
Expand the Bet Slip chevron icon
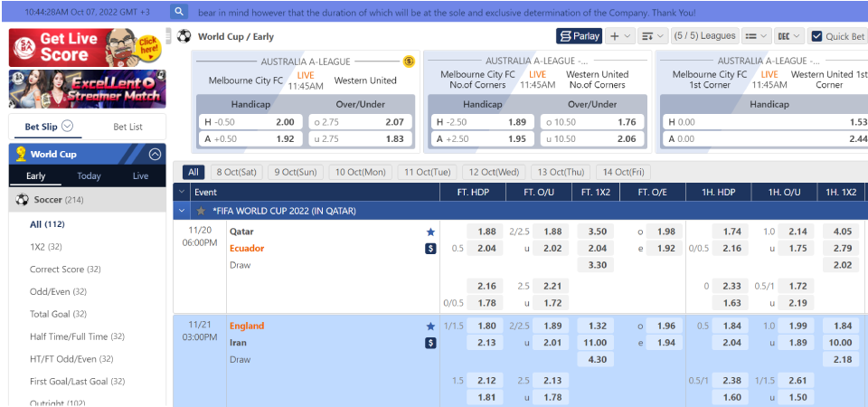pyautogui.click(x=67, y=126)
